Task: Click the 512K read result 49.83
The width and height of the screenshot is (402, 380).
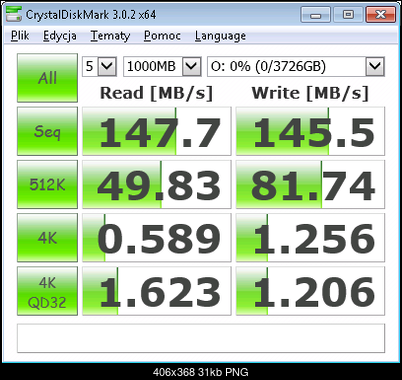Action: tap(157, 184)
